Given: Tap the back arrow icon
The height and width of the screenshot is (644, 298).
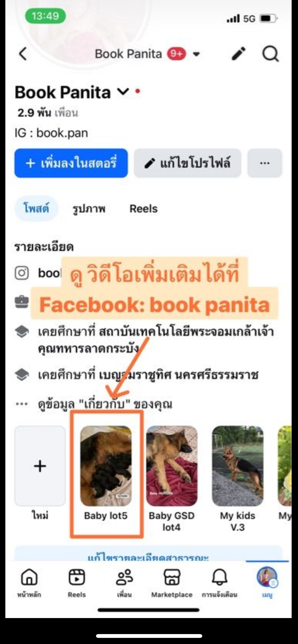Looking at the screenshot, I should tap(23, 54).
